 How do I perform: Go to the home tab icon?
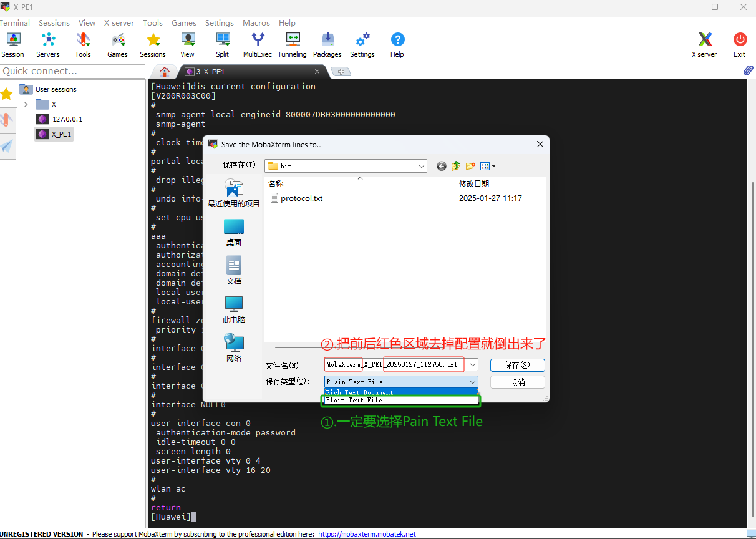coord(165,72)
